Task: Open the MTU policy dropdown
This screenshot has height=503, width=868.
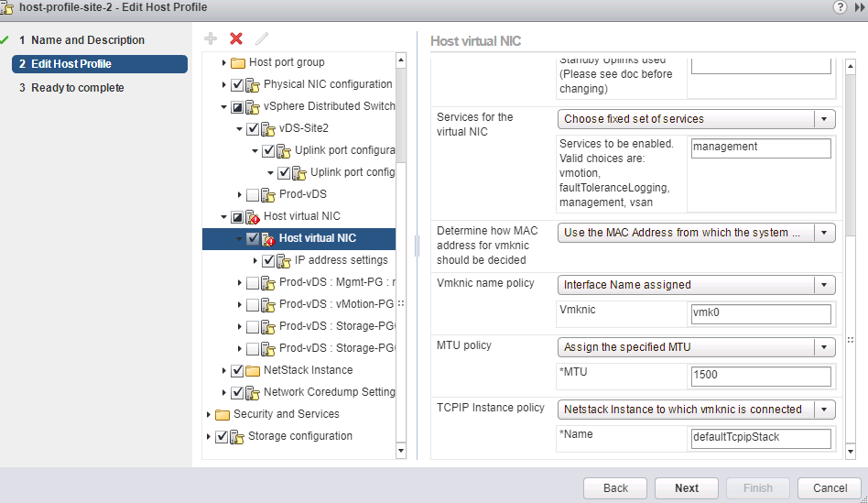Action: click(x=696, y=347)
